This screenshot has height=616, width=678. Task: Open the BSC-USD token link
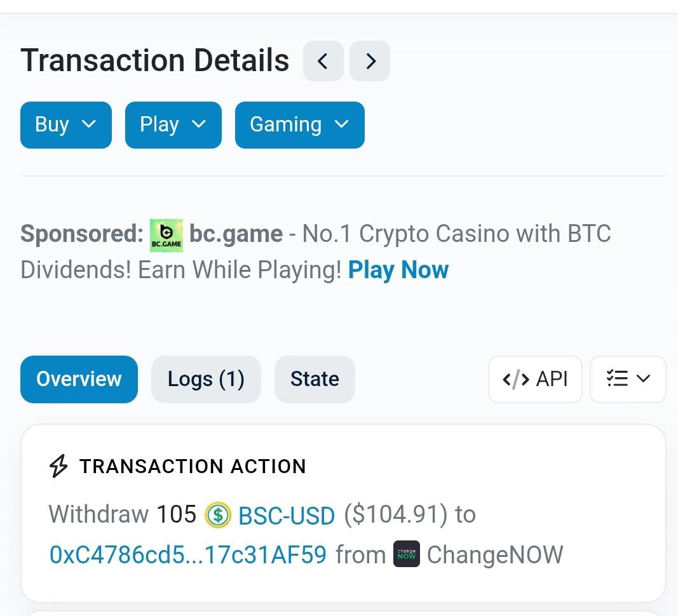(287, 516)
